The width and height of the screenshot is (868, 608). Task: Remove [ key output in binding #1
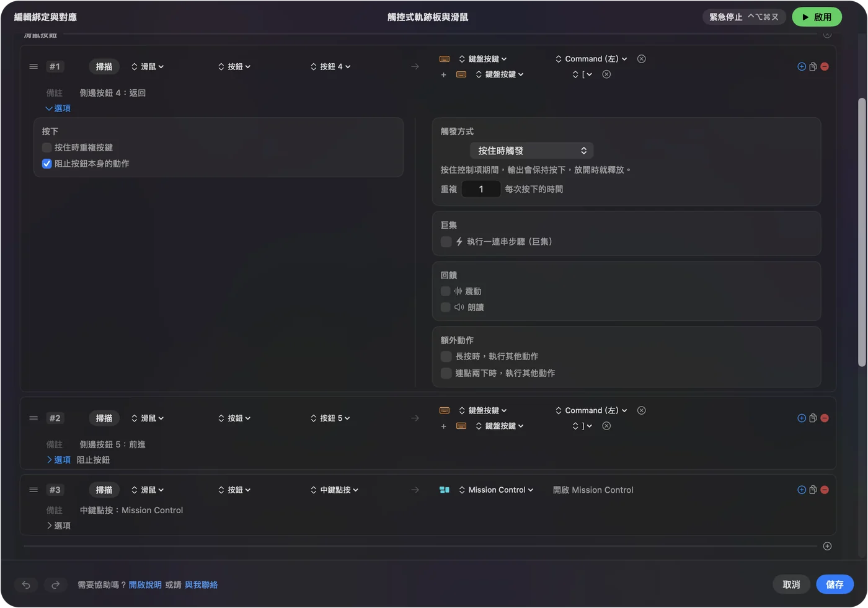click(606, 74)
